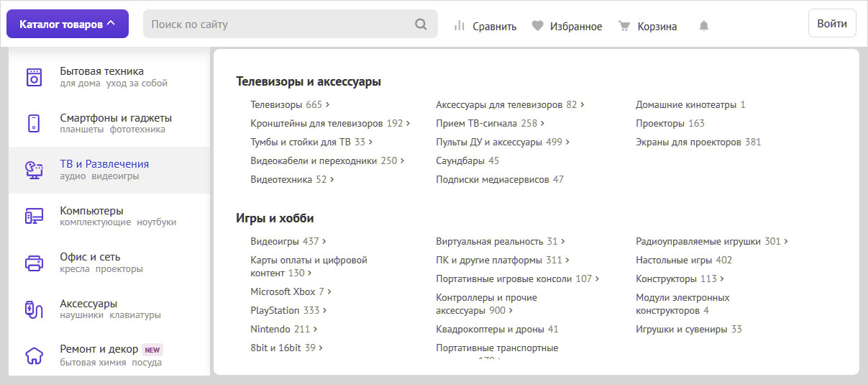Image resolution: width=868 pixels, height=385 pixels.
Task: Click the power bank icon for Аксессуары
Action: click(34, 309)
